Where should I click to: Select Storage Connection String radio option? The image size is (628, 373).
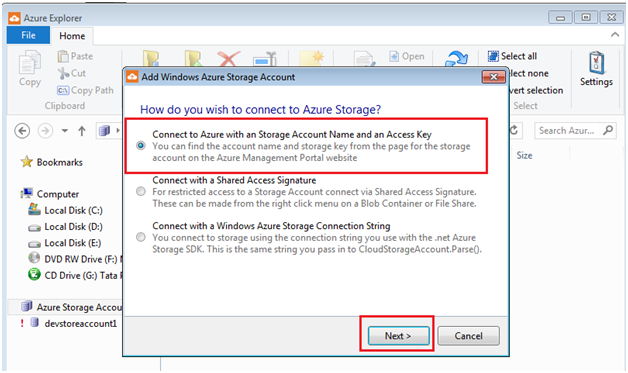click(x=141, y=237)
